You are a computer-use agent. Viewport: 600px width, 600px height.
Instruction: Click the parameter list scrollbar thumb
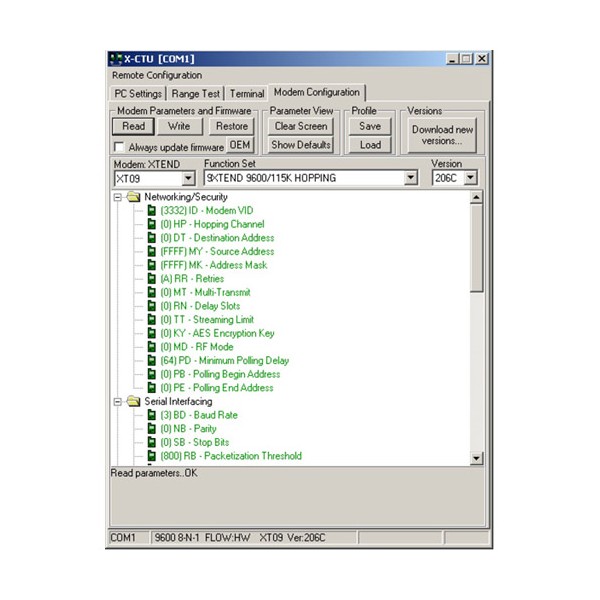click(x=476, y=248)
